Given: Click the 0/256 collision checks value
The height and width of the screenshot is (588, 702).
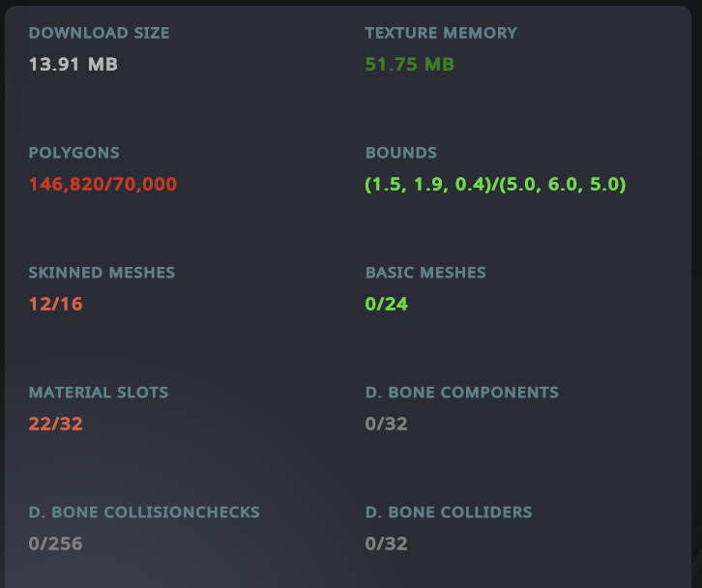Looking at the screenshot, I should click(55, 544).
